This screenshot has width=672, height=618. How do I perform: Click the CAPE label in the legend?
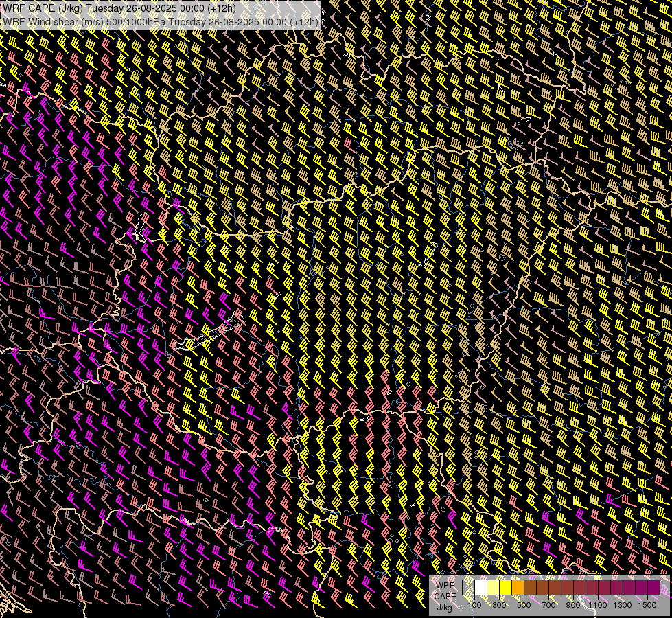[x=445, y=596]
